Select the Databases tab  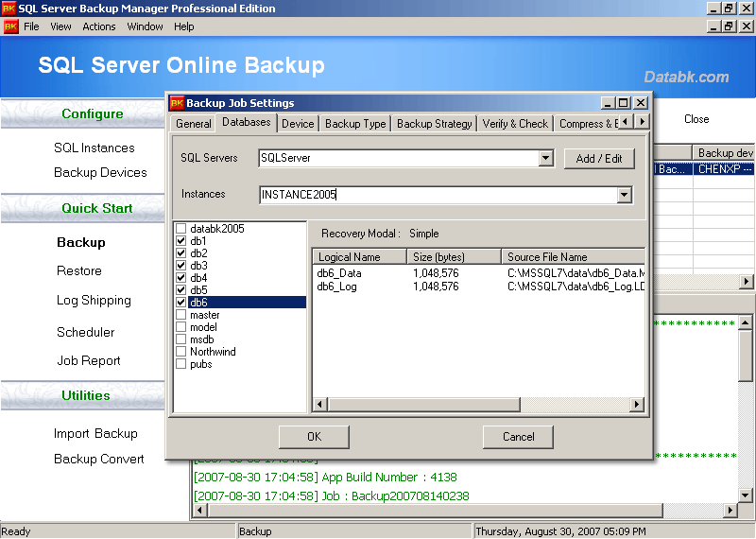[x=247, y=122]
